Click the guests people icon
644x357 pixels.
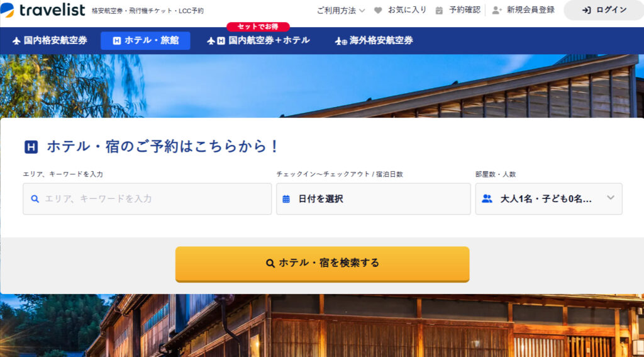click(487, 199)
